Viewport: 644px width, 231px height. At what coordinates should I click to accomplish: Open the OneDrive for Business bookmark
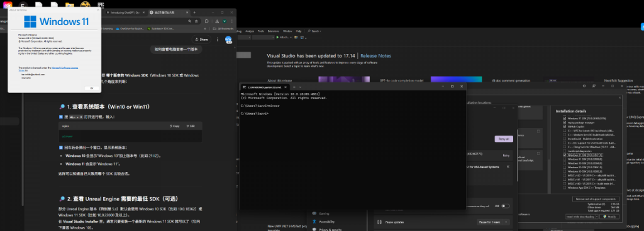pyautogui.click(x=130, y=29)
